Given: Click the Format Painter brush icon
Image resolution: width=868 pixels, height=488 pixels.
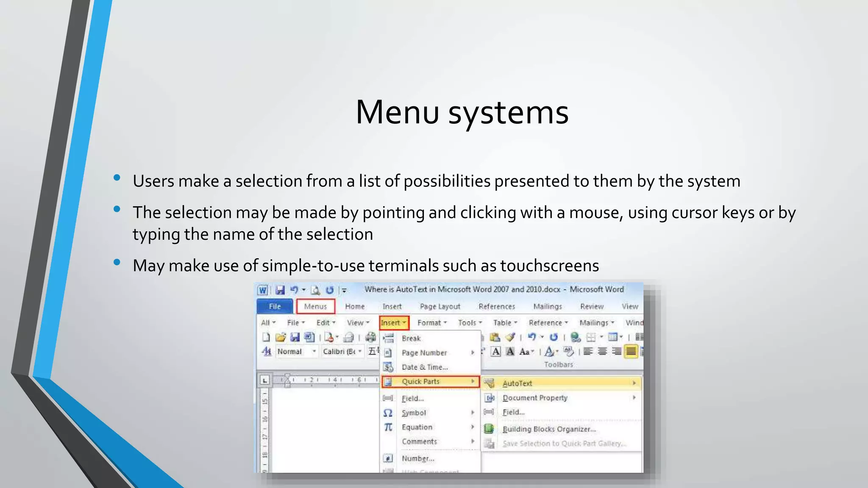Looking at the screenshot, I should pos(510,337).
